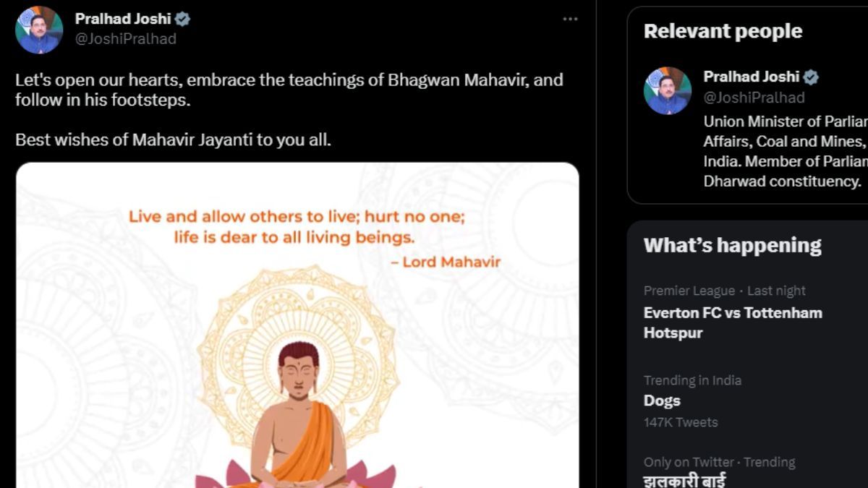
Task: Click the What's happening heading
Action: click(x=732, y=246)
